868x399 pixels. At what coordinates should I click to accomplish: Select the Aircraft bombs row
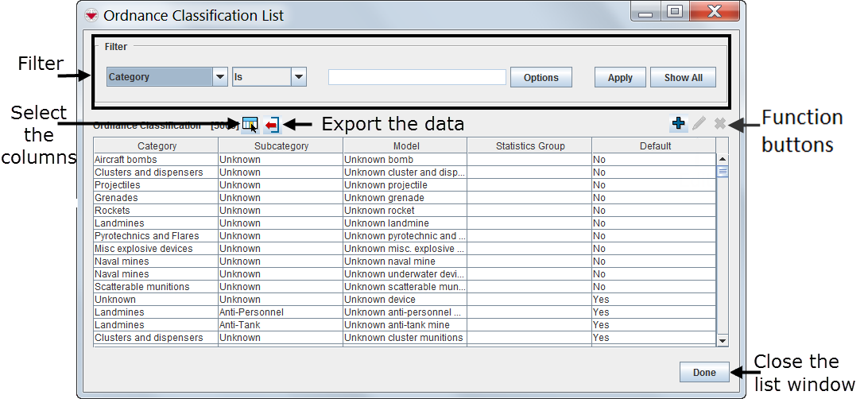coord(157,160)
